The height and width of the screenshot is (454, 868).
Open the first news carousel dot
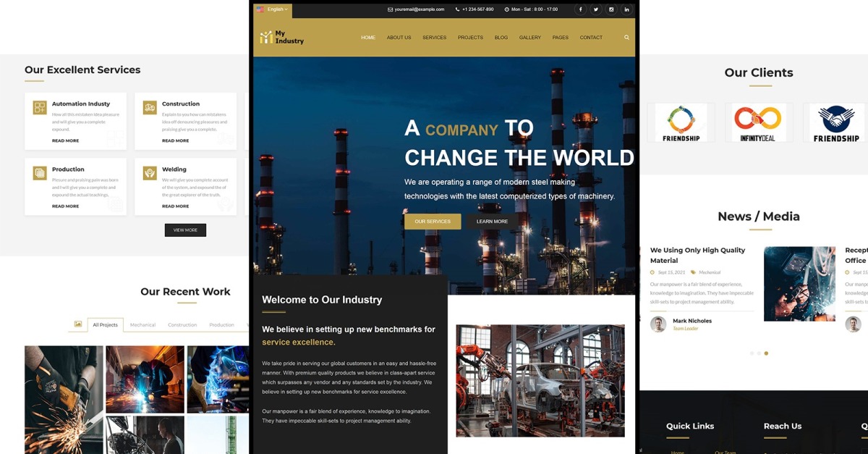(x=752, y=353)
